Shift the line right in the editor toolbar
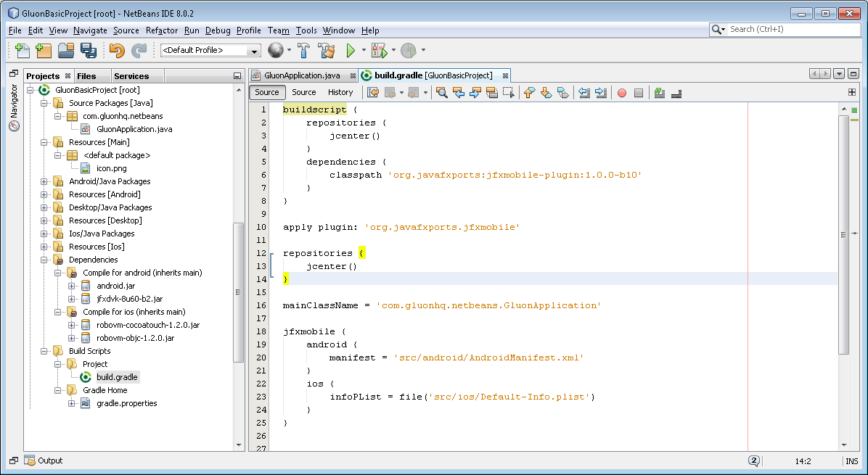868x475 pixels. (601, 92)
